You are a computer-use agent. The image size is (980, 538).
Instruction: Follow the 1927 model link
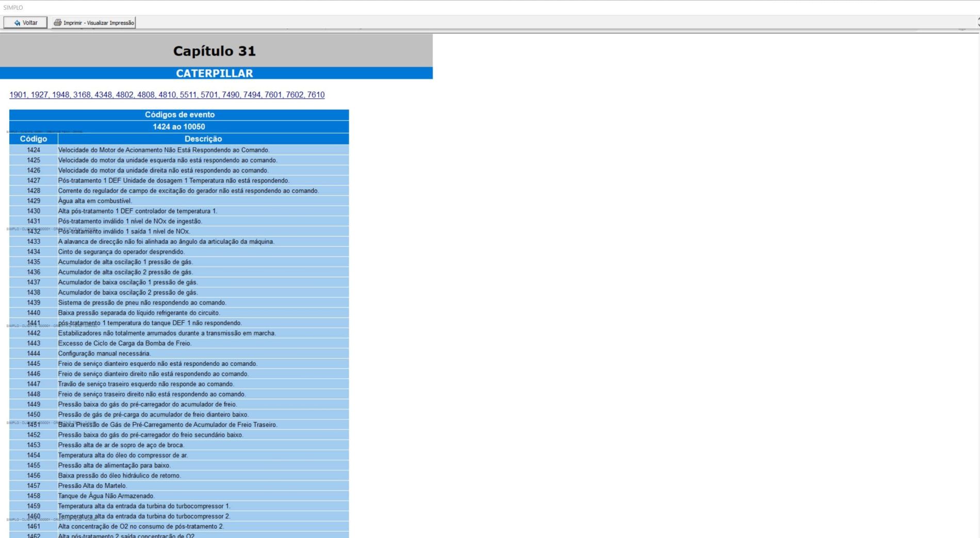tap(39, 95)
